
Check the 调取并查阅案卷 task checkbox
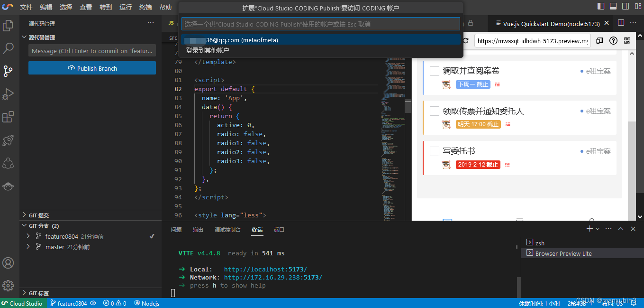pyautogui.click(x=435, y=71)
